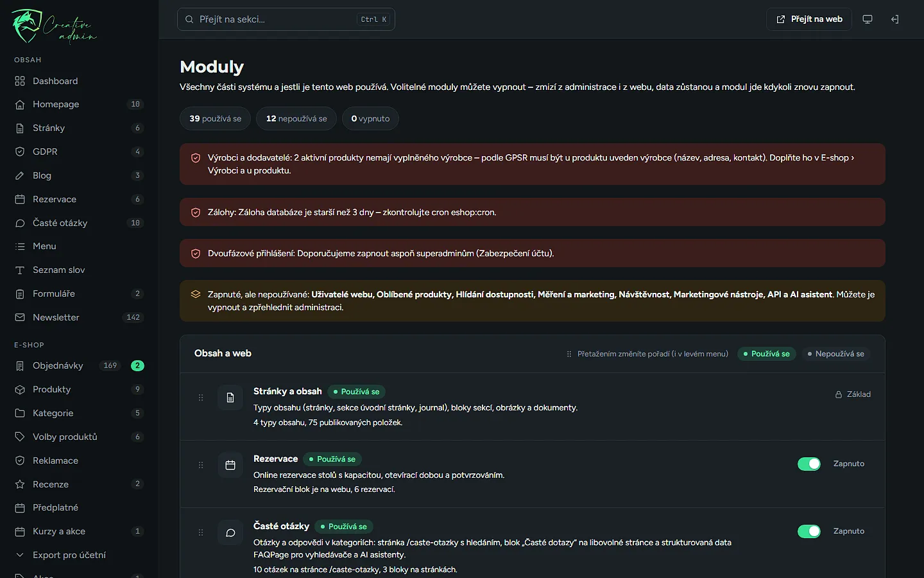This screenshot has height=578, width=924.
Task: Click the Reklamace sidebar item
Action: point(79,460)
